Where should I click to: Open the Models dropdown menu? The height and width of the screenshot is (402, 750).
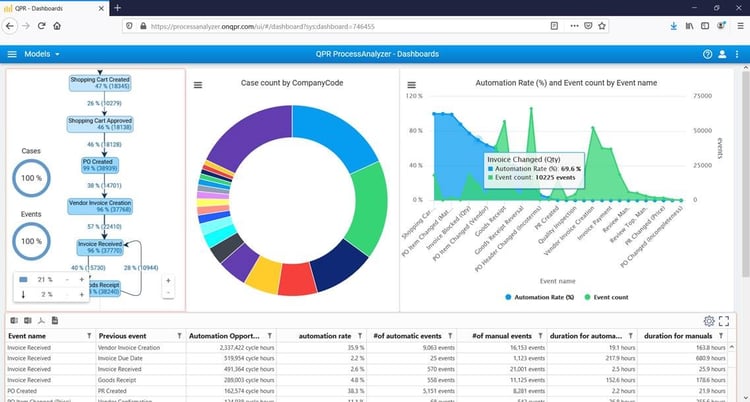pos(42,54)
